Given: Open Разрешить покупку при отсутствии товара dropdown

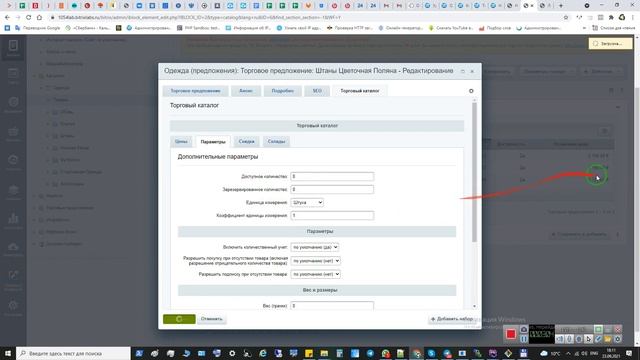Looking at the screenshot, I should tap(316, 261).
